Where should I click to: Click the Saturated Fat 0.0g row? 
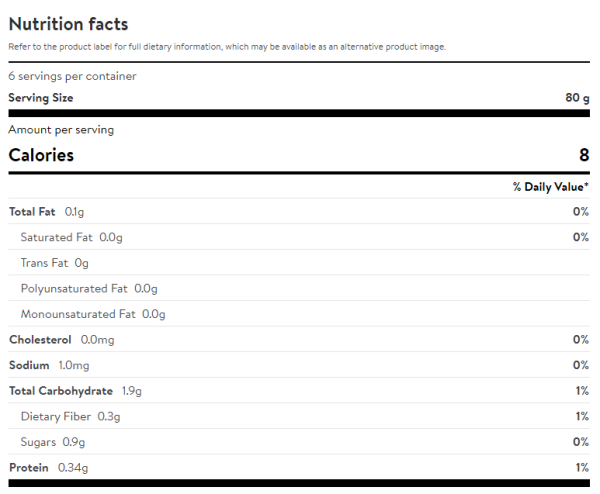click(x=71, y=237)
